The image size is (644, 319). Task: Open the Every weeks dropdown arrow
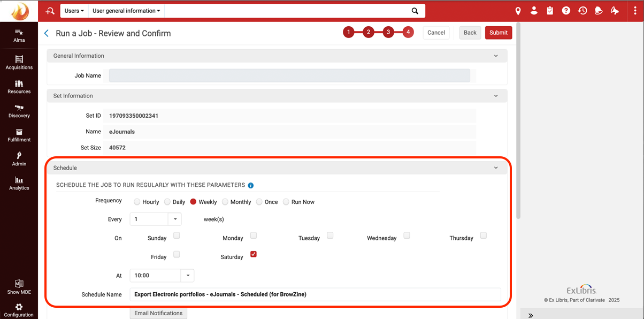point(175,219)
